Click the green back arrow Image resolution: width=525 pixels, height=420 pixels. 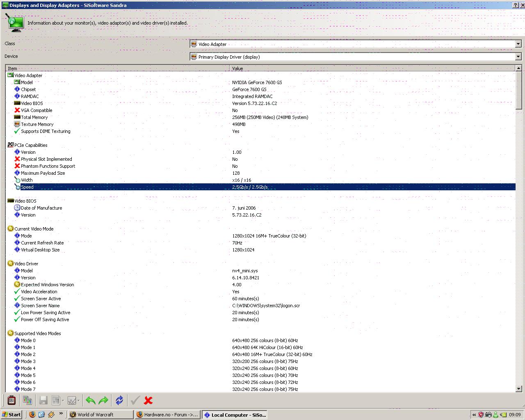click(91, 400)
